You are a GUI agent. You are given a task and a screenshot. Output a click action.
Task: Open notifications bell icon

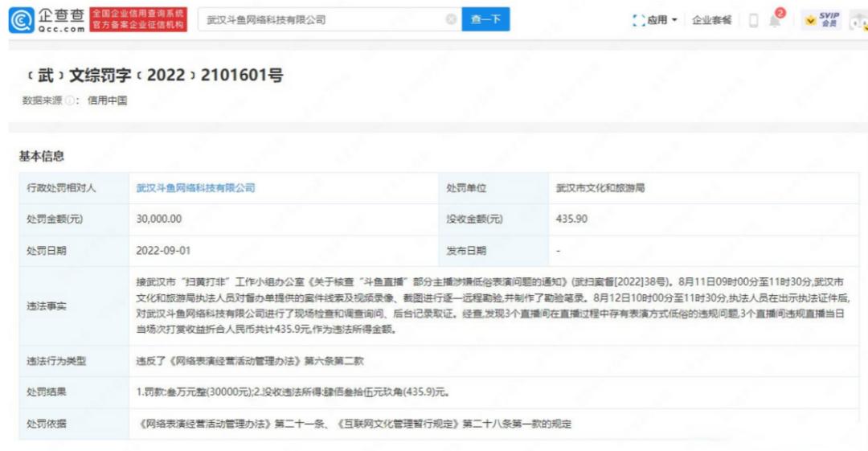775,22
